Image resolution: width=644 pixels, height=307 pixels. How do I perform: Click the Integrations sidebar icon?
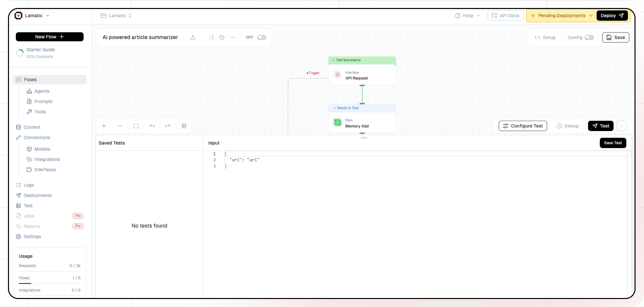(x=29, y=159)
